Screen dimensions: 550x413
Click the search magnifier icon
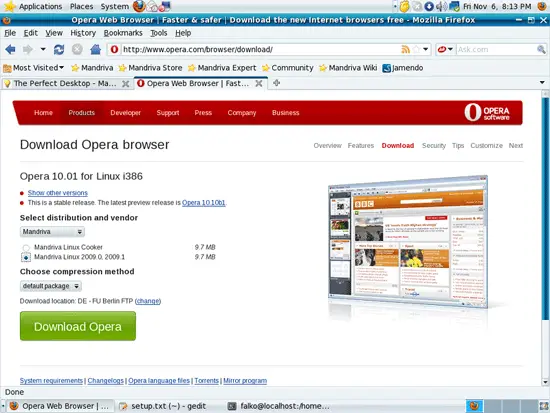coord(541,49)
